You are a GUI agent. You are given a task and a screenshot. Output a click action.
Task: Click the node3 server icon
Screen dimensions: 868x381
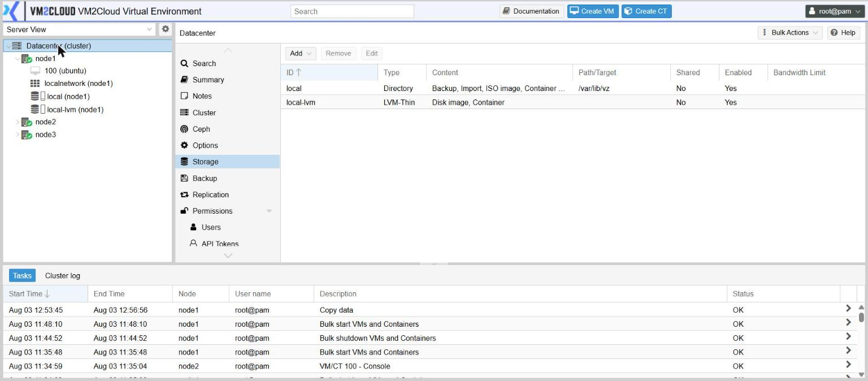coord(27,135)
